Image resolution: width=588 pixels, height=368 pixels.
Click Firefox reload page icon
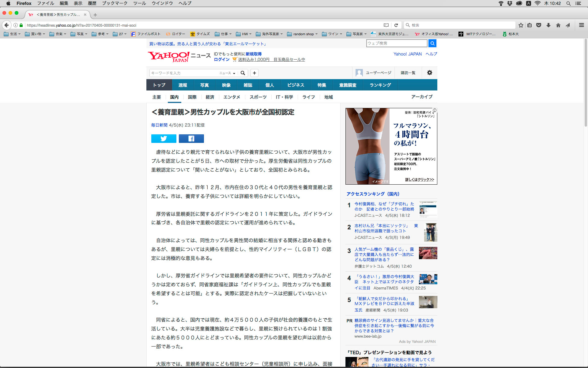[x=396, y=25]
